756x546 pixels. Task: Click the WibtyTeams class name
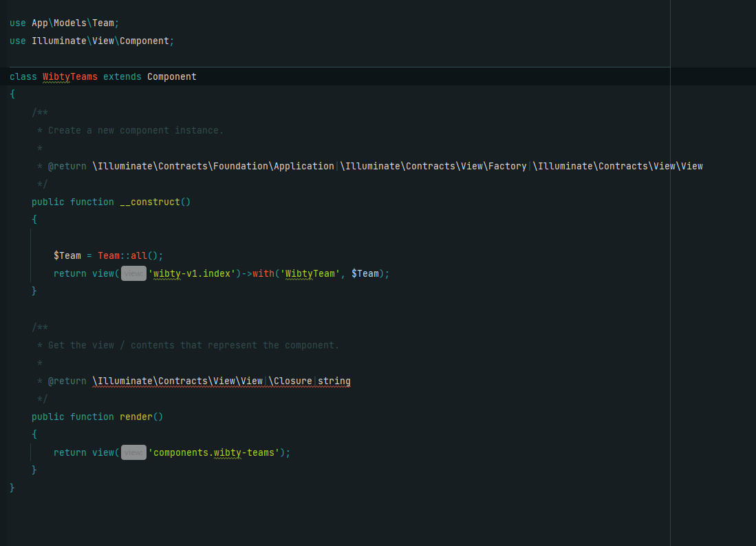pos(69,76)
